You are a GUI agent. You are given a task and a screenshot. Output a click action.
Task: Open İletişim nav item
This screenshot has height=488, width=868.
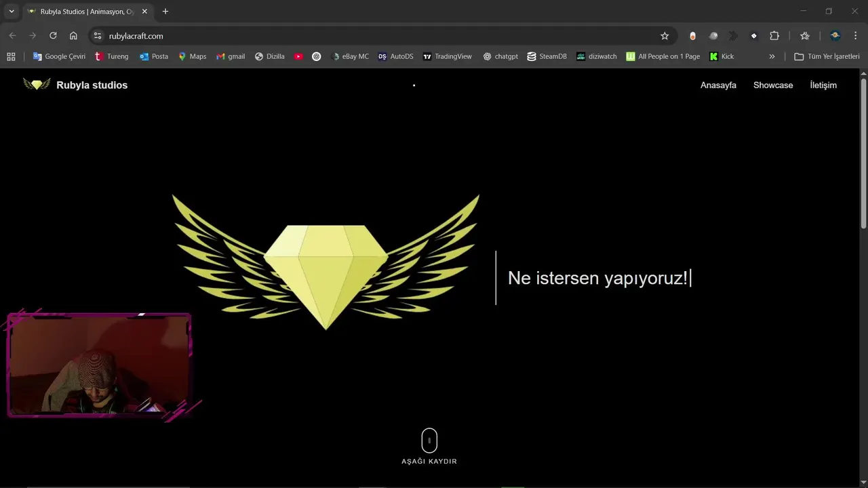click(823, 85)
